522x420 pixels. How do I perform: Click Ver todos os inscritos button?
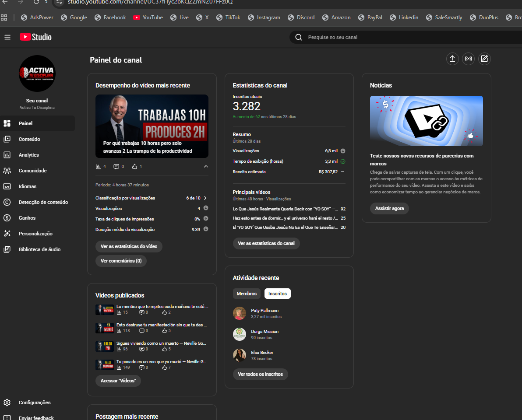tap(260, 374)
